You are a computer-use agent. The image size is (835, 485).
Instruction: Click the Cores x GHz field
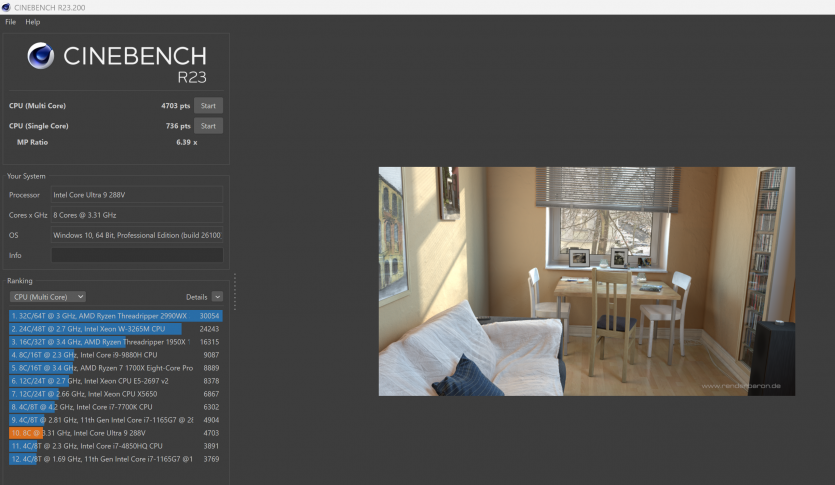(x=136, y=215)
